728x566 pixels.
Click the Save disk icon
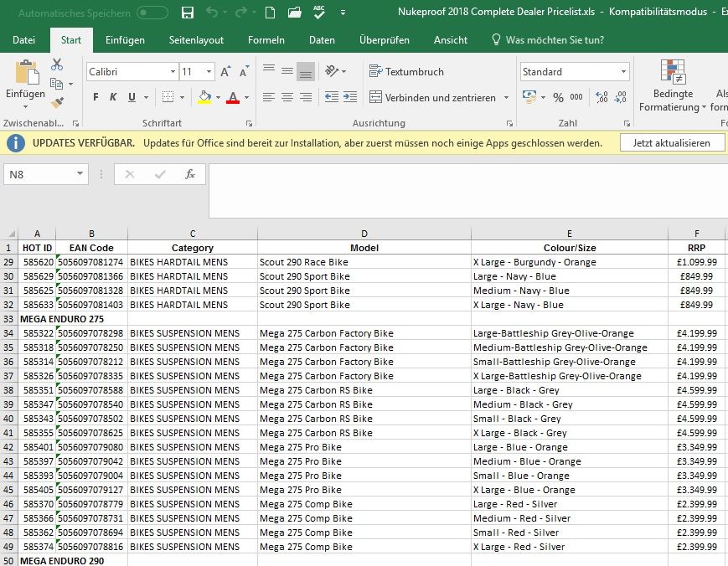188,13
